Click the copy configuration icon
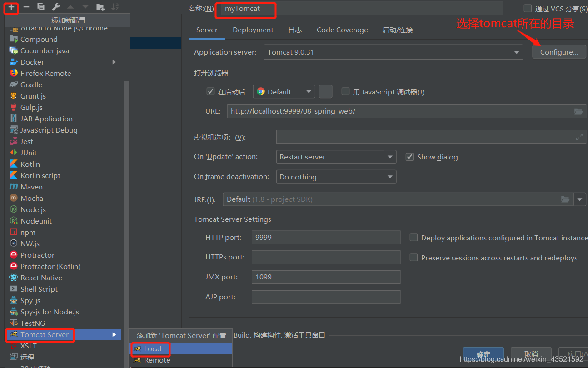 [x=41, y=7]
